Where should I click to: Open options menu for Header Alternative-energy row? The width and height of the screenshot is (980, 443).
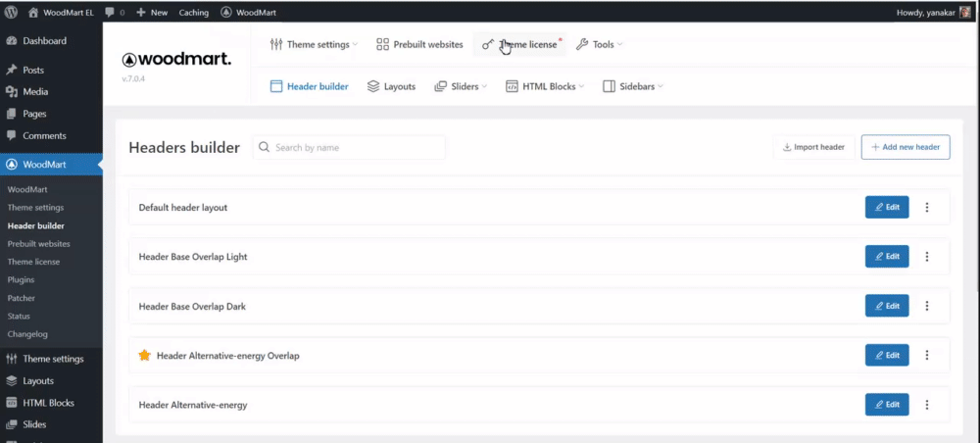(927, 405)
